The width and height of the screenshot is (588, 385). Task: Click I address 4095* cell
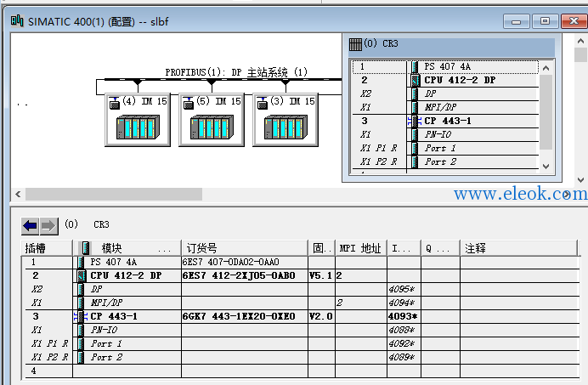click(404, 289)
